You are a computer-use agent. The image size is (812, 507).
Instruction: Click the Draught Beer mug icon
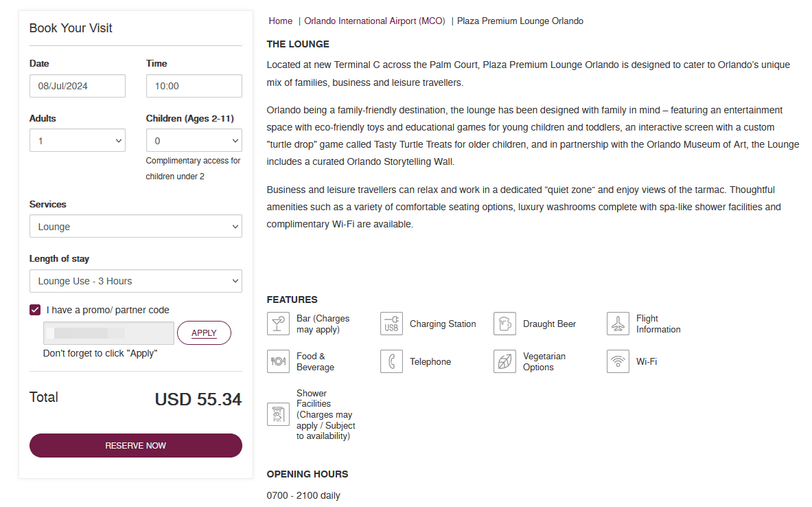click(x=504, y=324)
